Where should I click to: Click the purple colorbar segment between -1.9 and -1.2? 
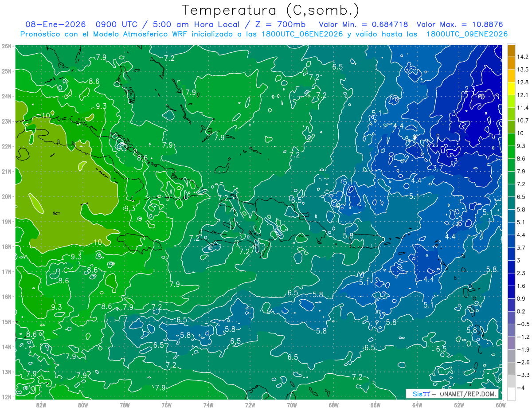(x=511, y=343)
